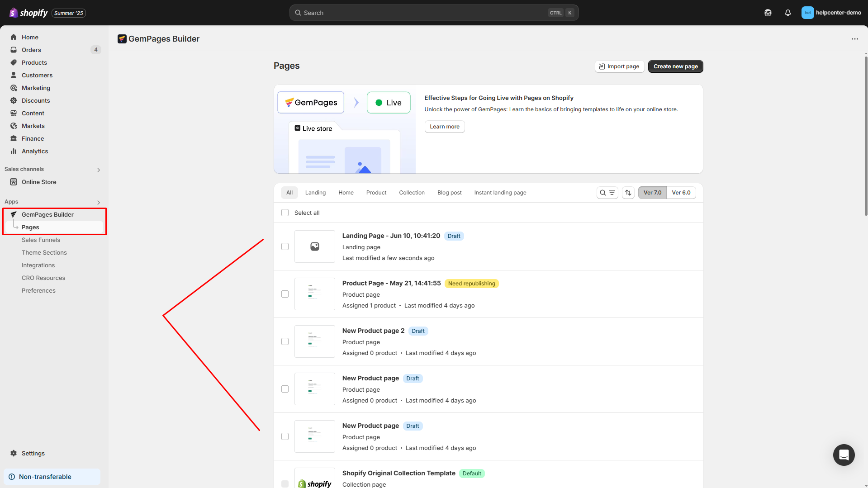Click the Create new page button

[675, 66]
